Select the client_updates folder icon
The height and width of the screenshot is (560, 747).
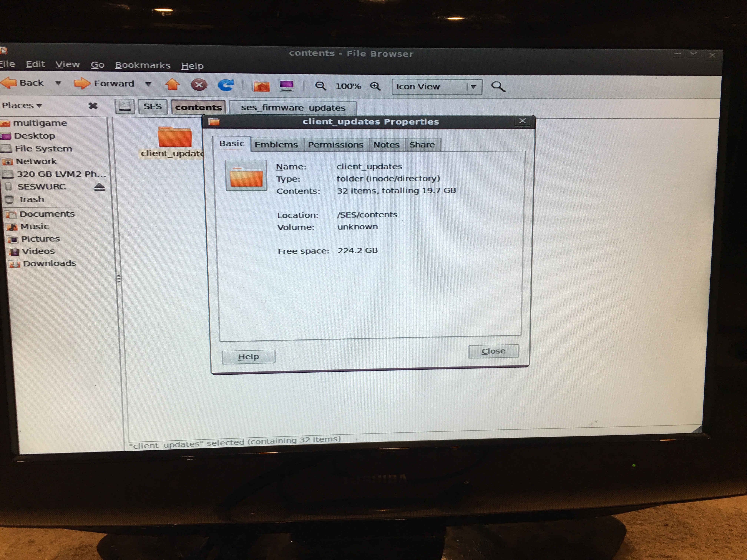coord(175,137)
